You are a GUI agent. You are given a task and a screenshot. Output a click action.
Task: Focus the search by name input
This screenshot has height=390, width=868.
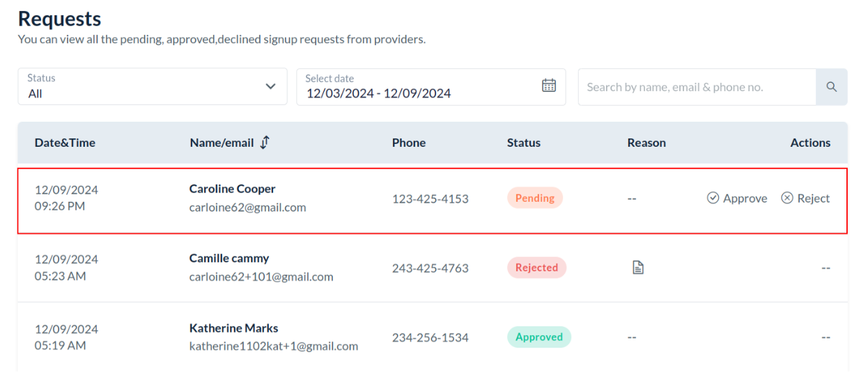[x=697, y=87]
